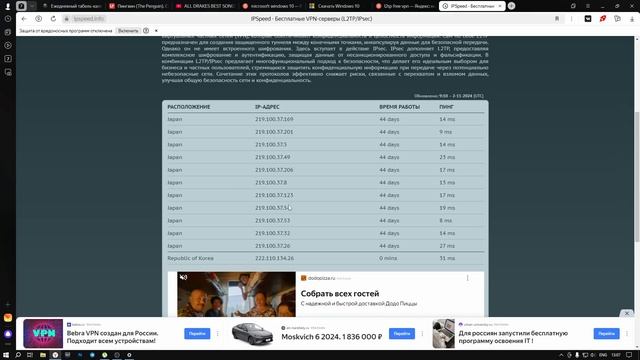The image size is (640, 360).
Task: Click the Moskvich car ad image
Action: [x=252, y=334]
